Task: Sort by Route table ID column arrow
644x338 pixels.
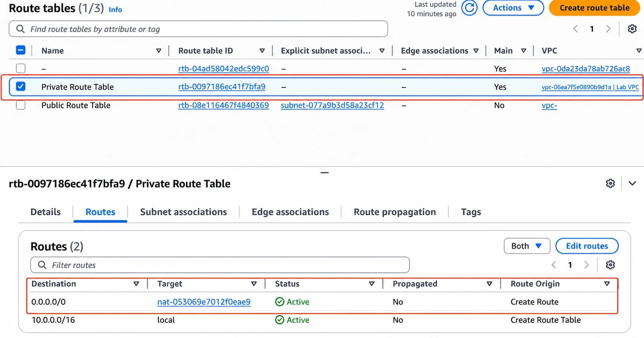Action: [262, 51]
